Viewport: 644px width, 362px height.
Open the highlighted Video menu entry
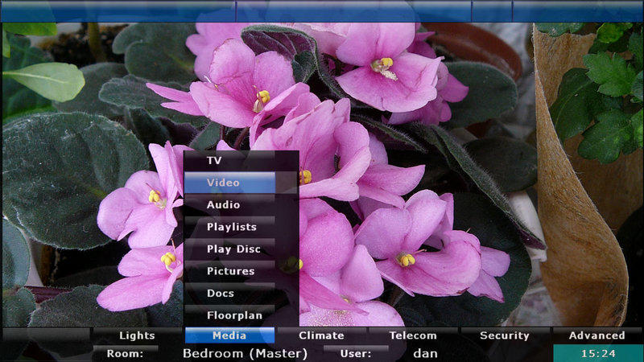(229, 183)
